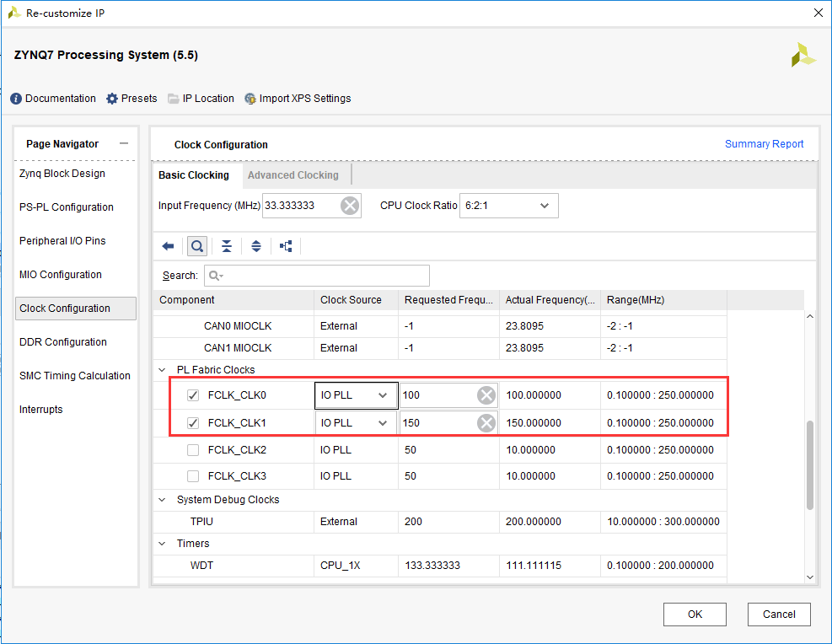This screenshot has height=644, width=832.
Task: Click the OK button
Action: click(695, 614)
